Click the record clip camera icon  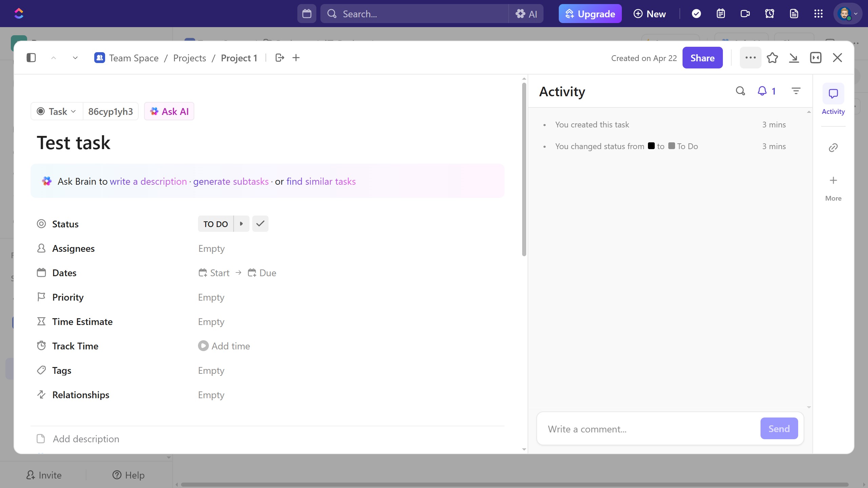click(745, 14)
